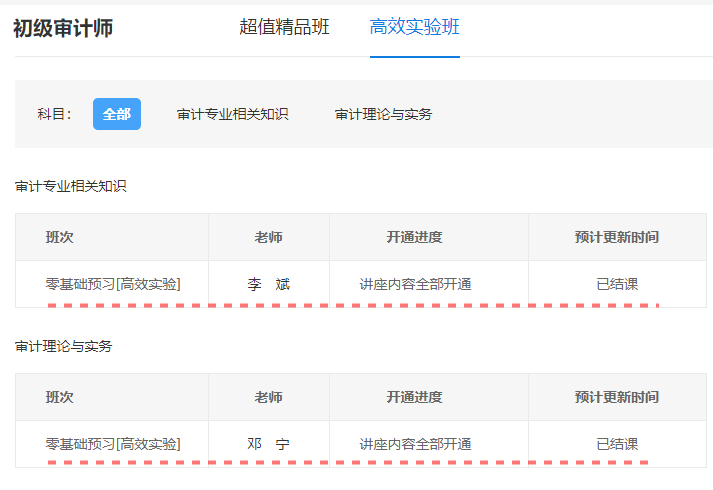Click teacher name 李 斌
713x490 pixels.
[x=269, y=284]
